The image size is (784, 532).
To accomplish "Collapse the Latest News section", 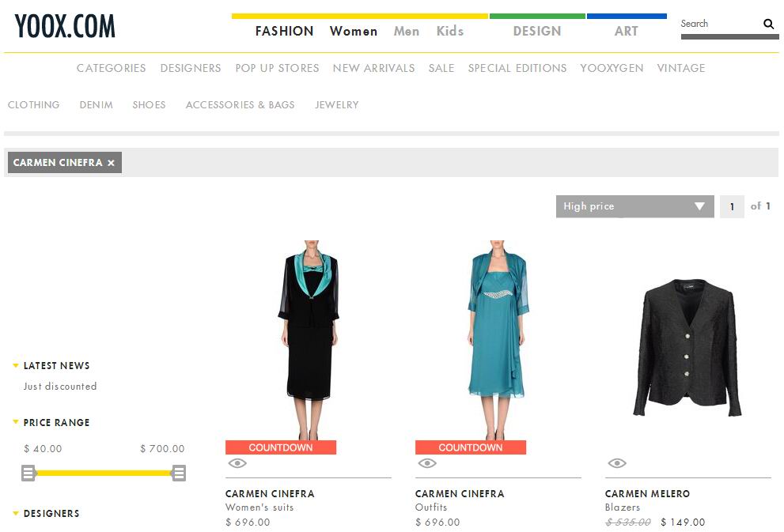I will click(16, 366).
